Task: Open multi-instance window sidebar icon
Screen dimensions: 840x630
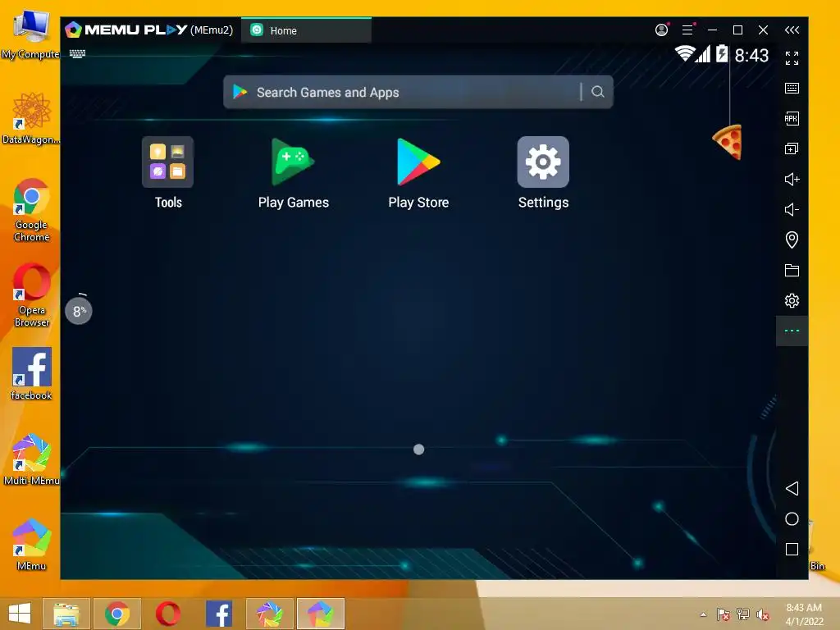Action: (792, 149)
